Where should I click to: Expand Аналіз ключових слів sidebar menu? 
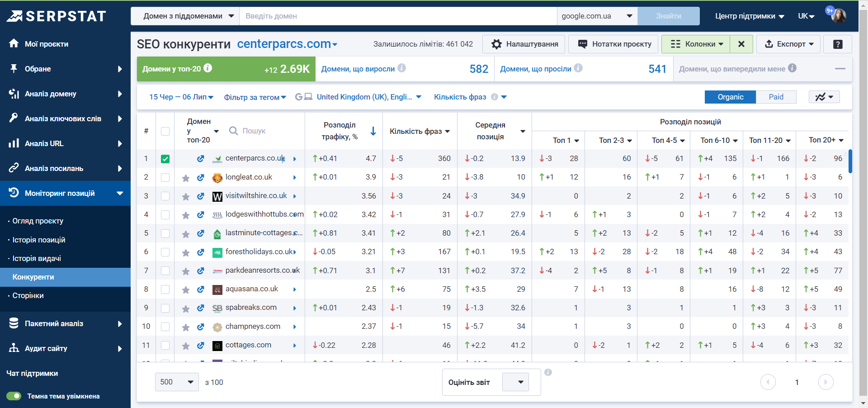(65, 119)
